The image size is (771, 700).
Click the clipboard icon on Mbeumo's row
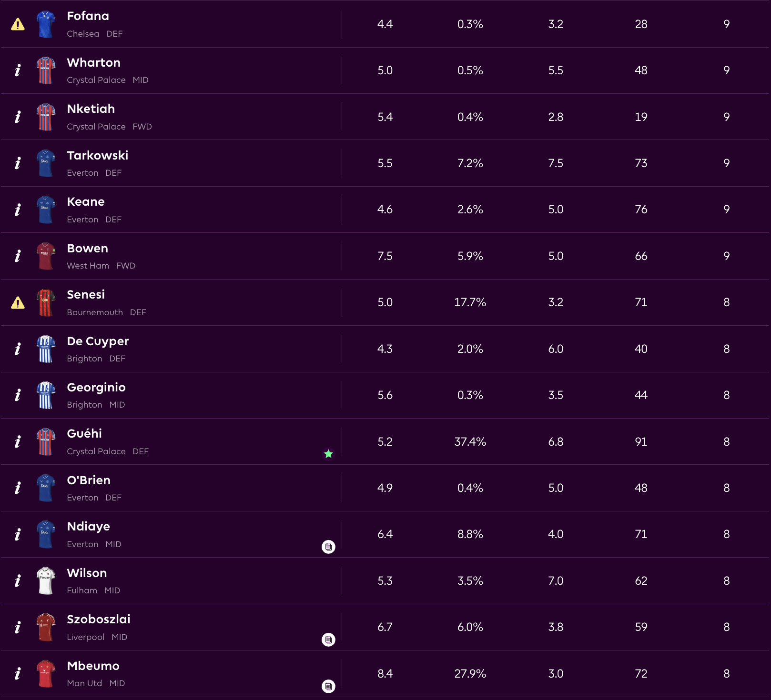[328, 686]
